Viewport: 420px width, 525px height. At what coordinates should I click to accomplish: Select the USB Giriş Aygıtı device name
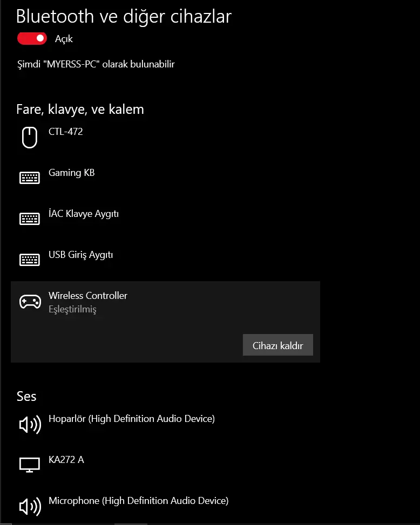click(x=81, y=255)
